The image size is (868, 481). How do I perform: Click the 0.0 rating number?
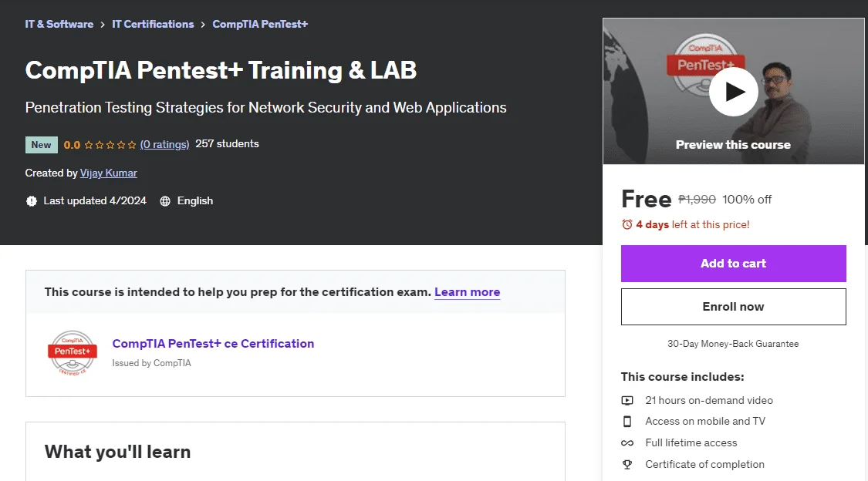pyautogui.click(x=72, y=145)
